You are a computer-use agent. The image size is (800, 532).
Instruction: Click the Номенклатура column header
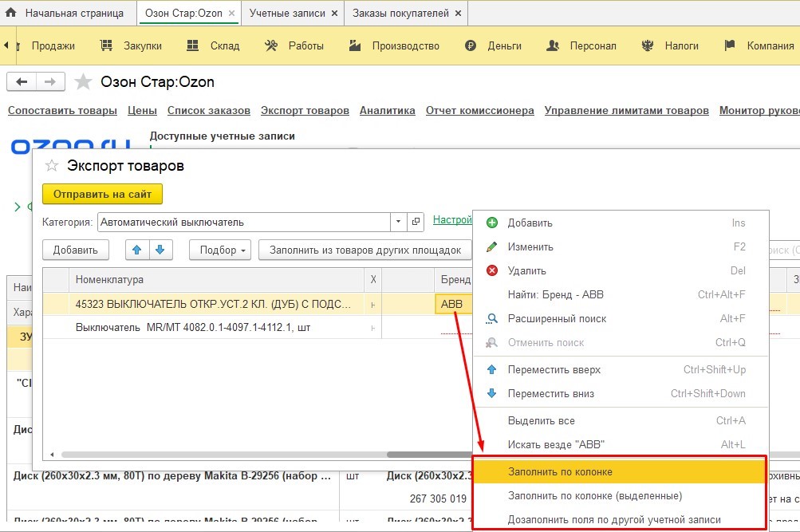pos(216,279)
